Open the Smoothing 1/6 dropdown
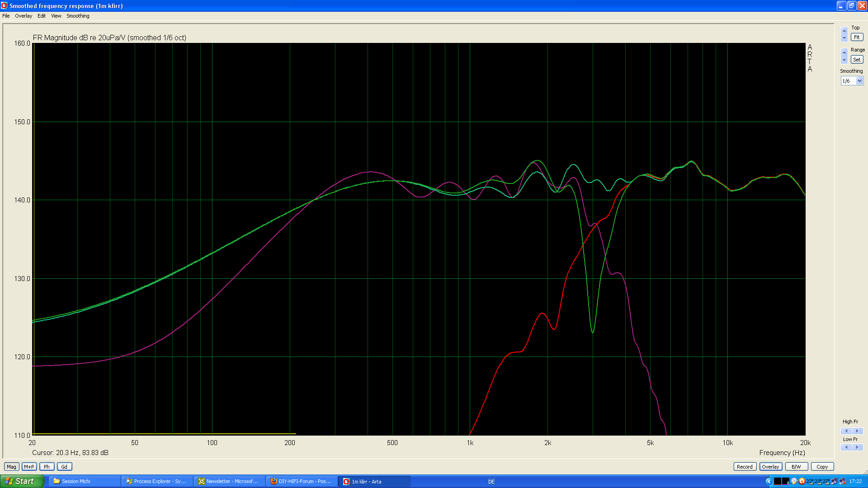Image resolution: width=868 pixels, height=488 pixels. click(859, 81)
